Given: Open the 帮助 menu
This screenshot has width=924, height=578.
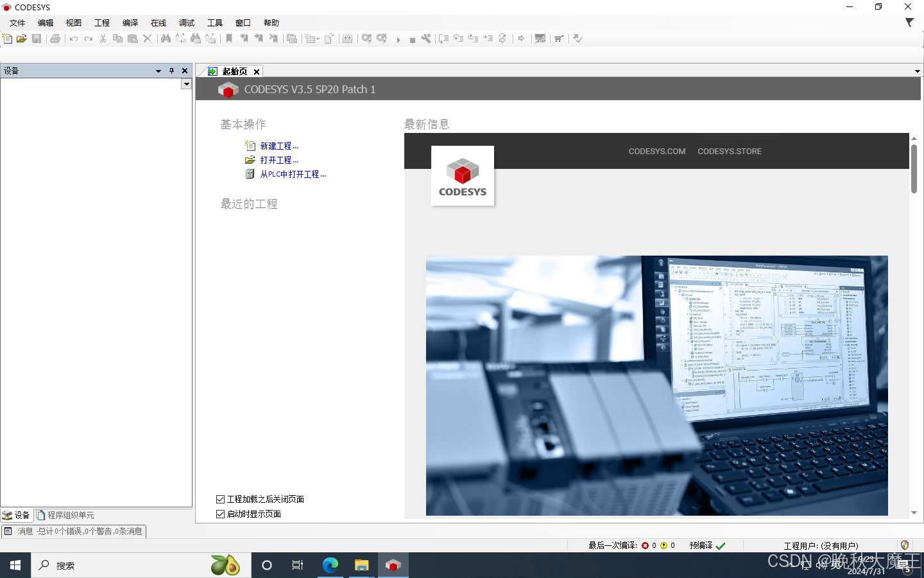Looking at the screenshot, I should tap(271, 22).
